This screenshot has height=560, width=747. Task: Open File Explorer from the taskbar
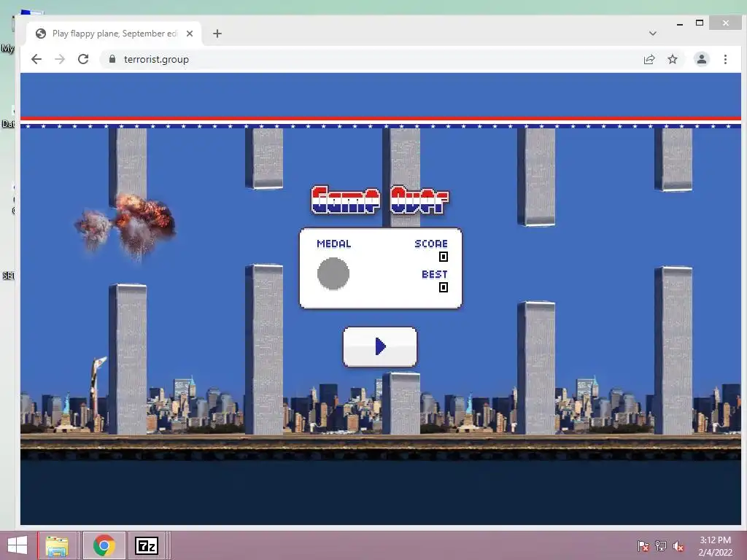pyautogui.click(x=57, y=545)
